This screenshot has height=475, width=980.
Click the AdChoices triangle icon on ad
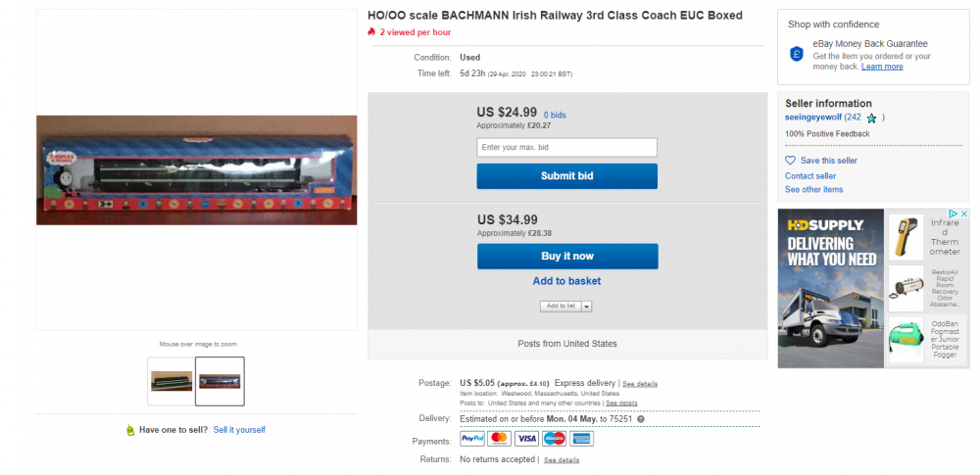953,214
